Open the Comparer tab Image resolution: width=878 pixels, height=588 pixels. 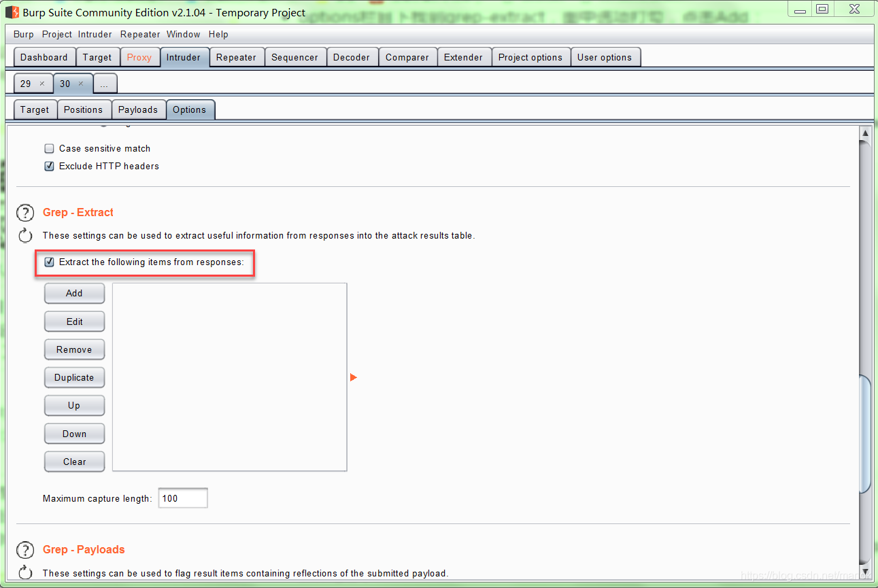[x=407, y=57]
